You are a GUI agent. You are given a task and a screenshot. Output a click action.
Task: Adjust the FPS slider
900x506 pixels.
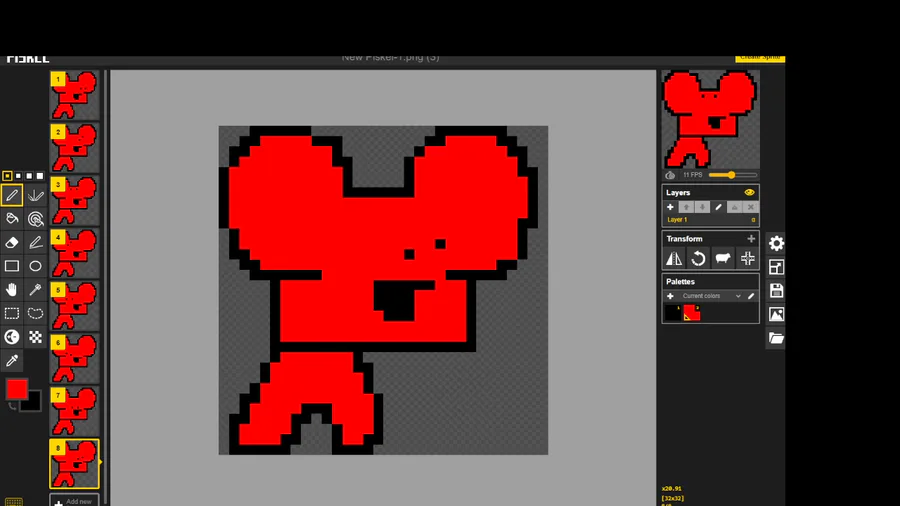point(732,175)
